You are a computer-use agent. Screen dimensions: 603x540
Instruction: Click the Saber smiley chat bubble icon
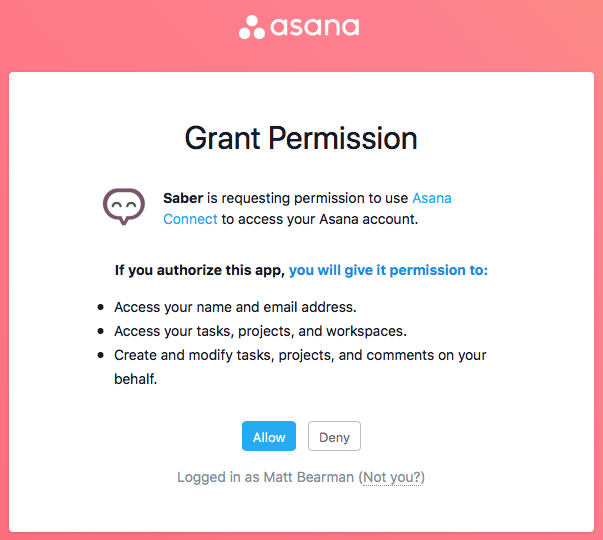(x=124, y=207)
